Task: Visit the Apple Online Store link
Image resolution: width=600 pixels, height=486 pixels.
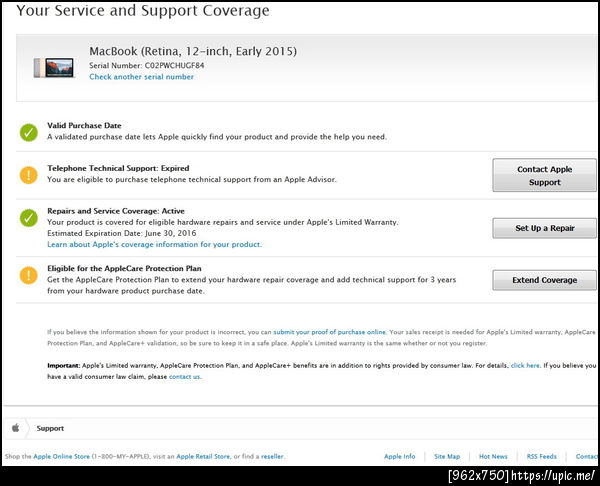Action: point(61,456)
